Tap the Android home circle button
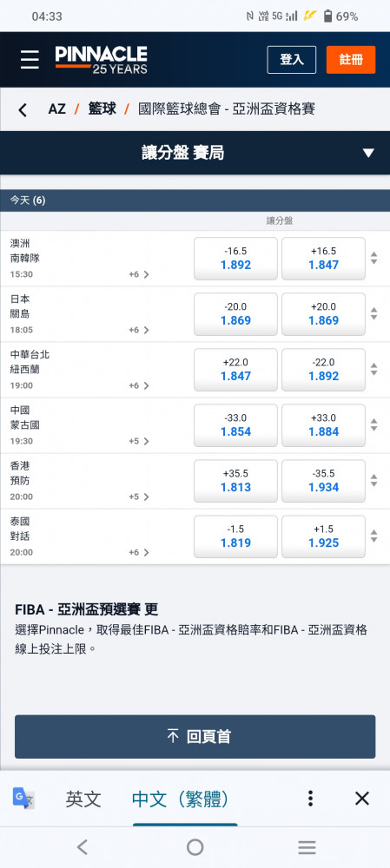Viewport: 390px width, 868px height. click(195, 847)
